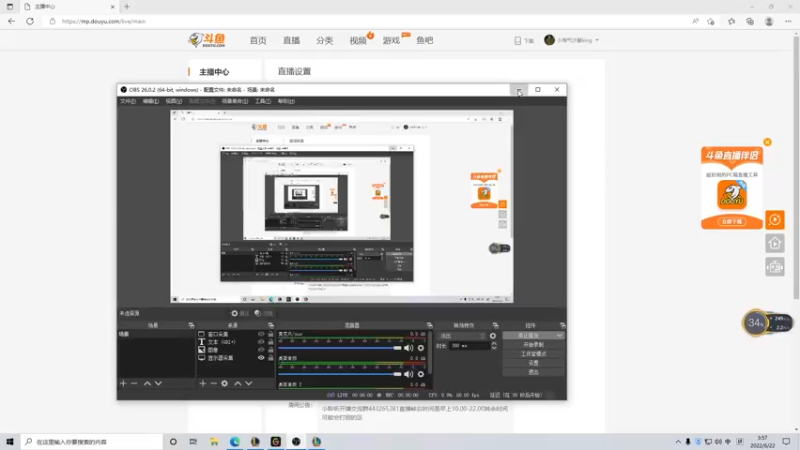Click the taskbar search box
Screen dimensions: 800x450
[x=92, y=442]
